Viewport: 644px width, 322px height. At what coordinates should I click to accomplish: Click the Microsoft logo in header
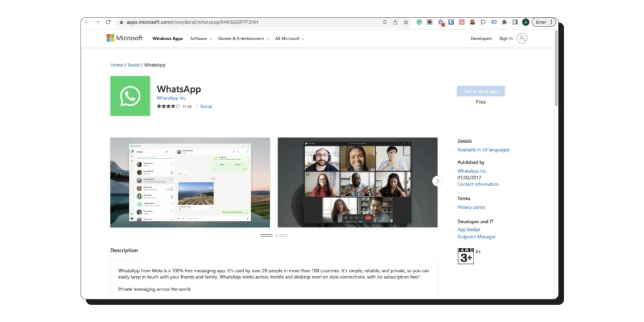[125, 38]
